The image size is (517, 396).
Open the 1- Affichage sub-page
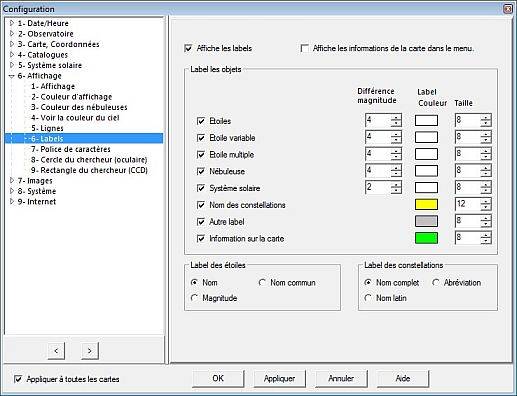(53, 86)
